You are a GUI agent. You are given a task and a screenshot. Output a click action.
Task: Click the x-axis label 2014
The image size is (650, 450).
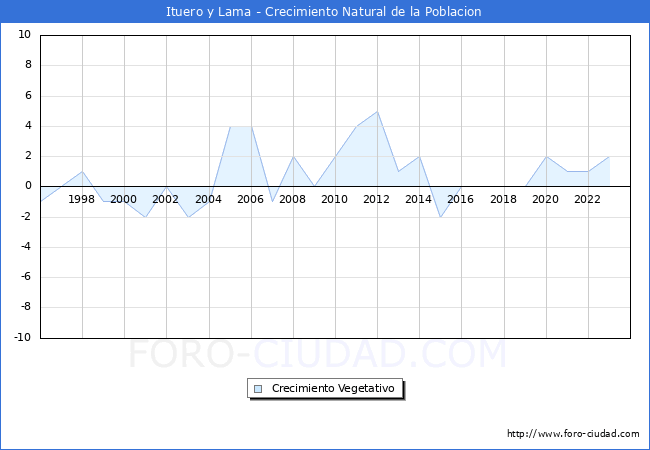pyautogui.click(x=418, y=199)
